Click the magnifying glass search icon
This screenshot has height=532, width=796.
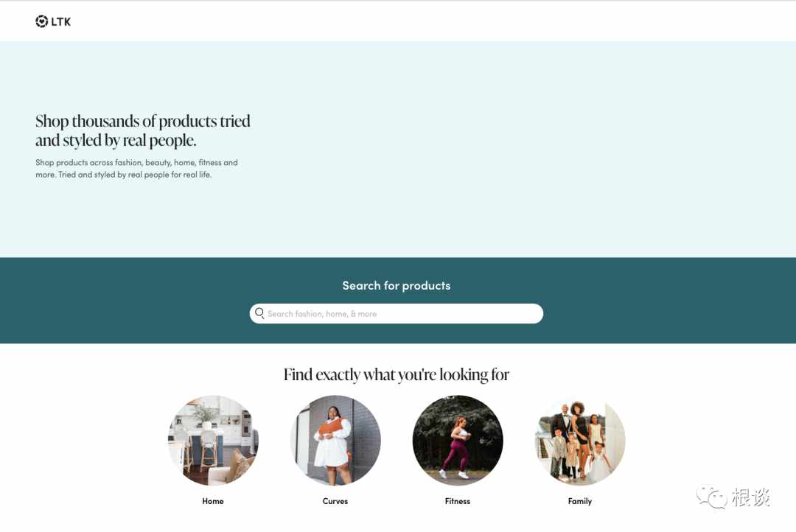point(259,313)
